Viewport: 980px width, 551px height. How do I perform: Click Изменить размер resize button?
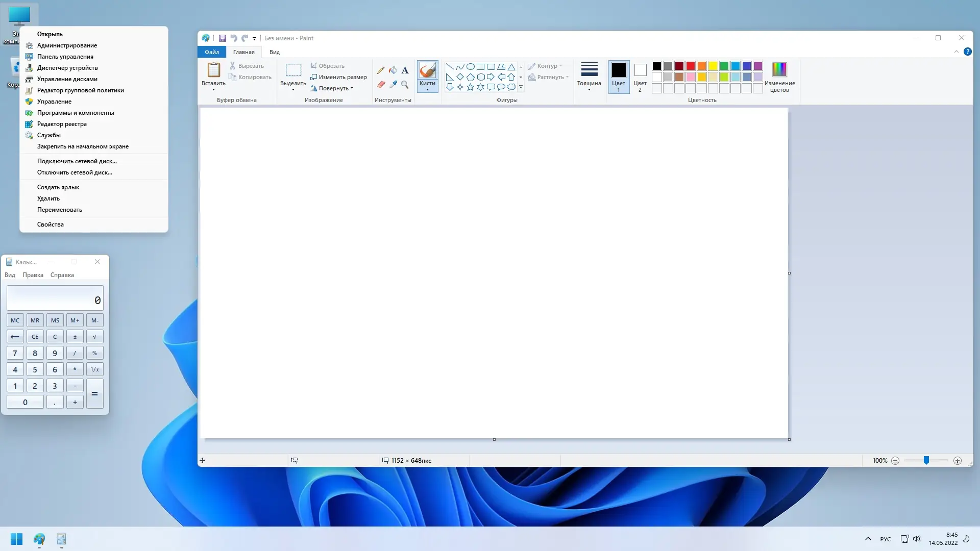click(x=339, y=77)
